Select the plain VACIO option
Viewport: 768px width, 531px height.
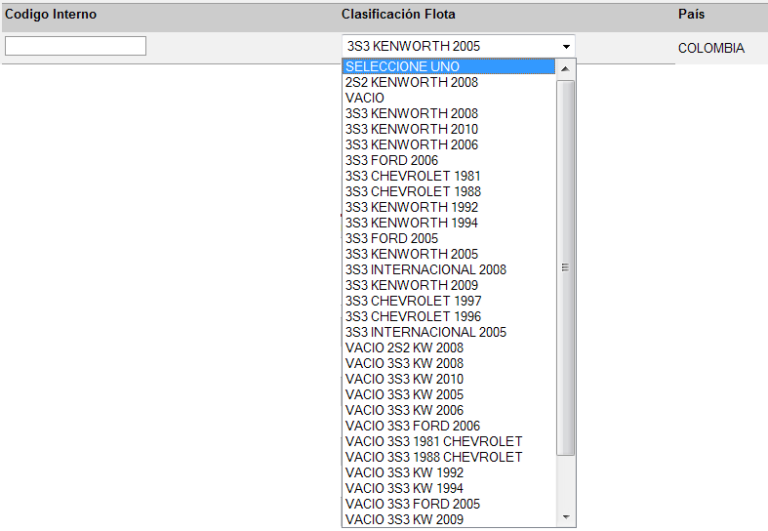click(x=364, y=98)
